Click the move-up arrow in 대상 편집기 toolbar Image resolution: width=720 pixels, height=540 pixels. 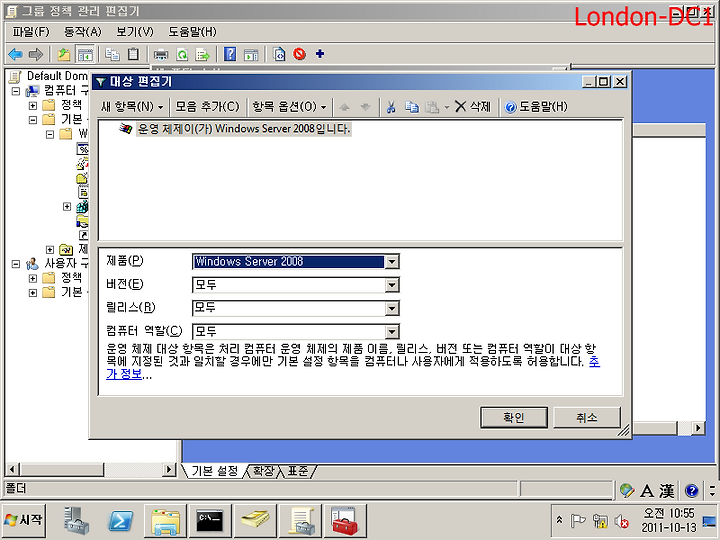click(344, 107)
